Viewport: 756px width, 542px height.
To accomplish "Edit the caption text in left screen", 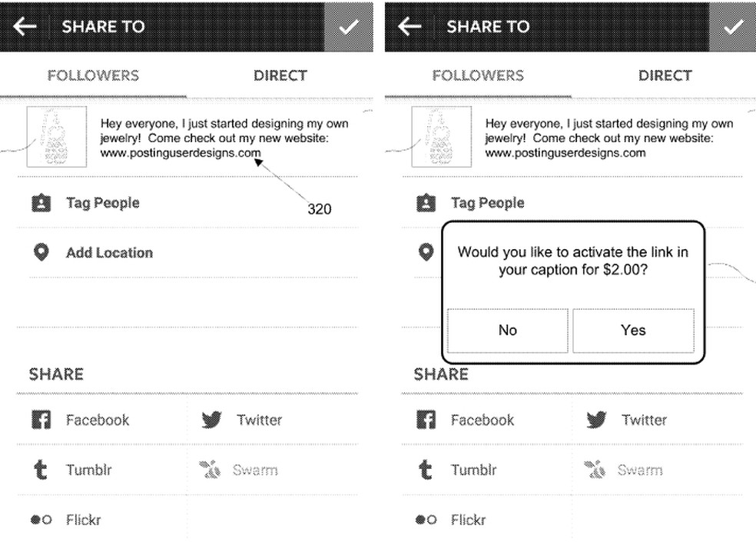I will (224, 138).
